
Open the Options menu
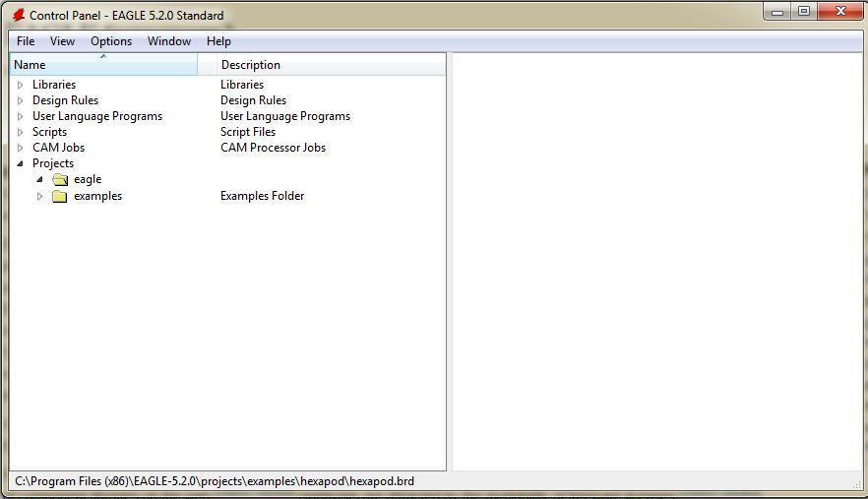(111, 41)
